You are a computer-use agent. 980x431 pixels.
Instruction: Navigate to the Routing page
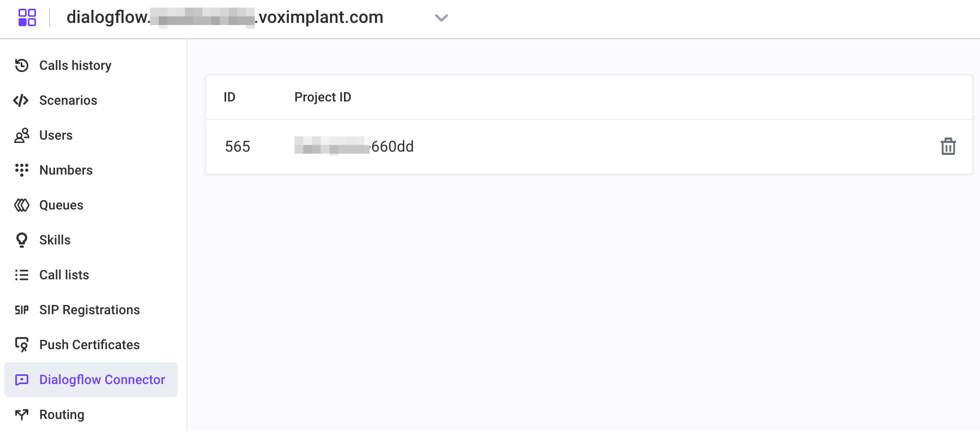click(62, 415)
